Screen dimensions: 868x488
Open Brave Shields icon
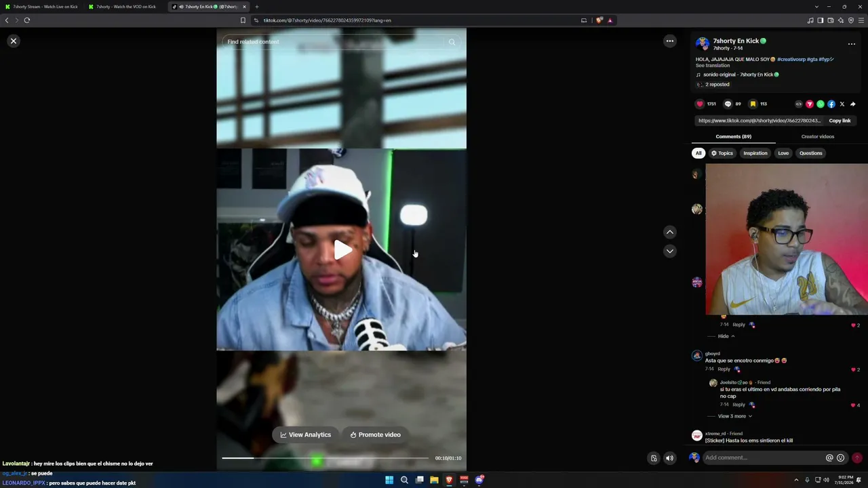click(599, 20)
